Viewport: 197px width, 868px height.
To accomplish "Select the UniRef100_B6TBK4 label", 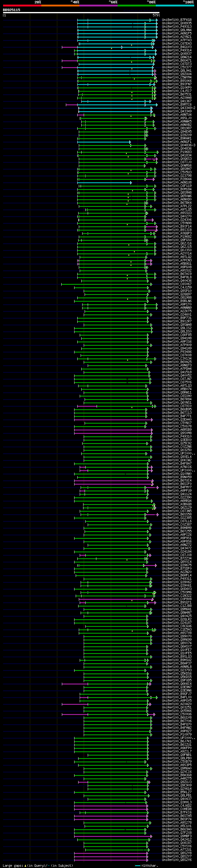I will click(177, 203).
